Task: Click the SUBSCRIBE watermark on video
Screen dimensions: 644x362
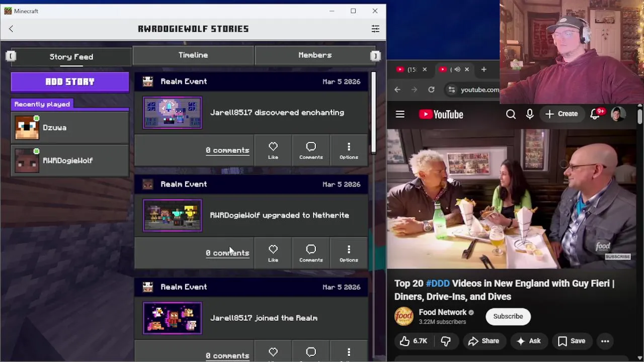Action: [x=617, y=257]
